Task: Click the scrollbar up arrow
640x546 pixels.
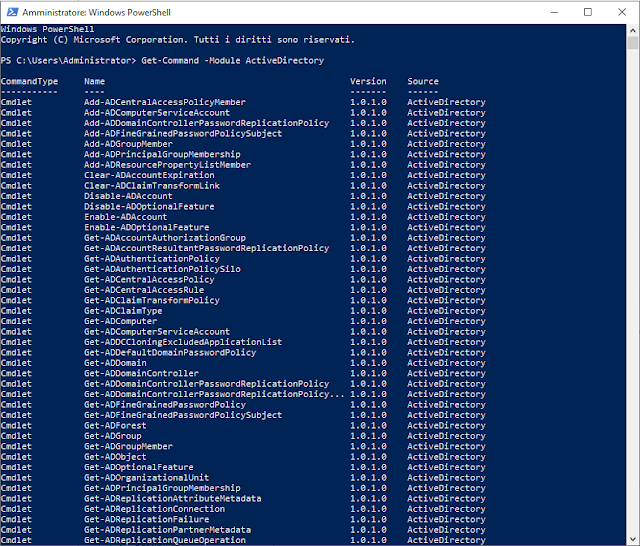Action: tap(633, 30)
